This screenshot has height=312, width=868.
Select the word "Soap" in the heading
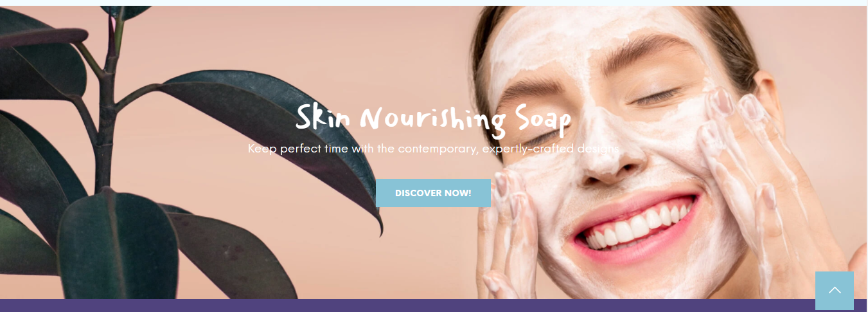tap(543, 120)
